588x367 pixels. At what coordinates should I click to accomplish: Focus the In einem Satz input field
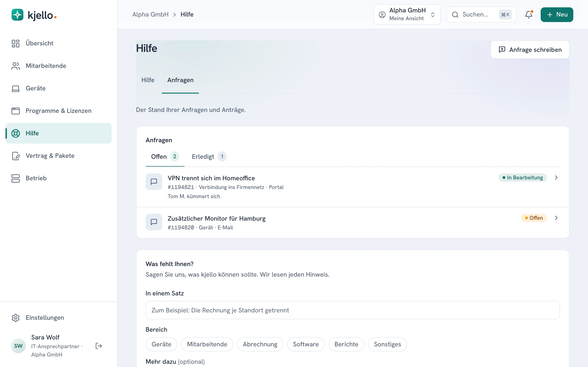pos(353,310)
